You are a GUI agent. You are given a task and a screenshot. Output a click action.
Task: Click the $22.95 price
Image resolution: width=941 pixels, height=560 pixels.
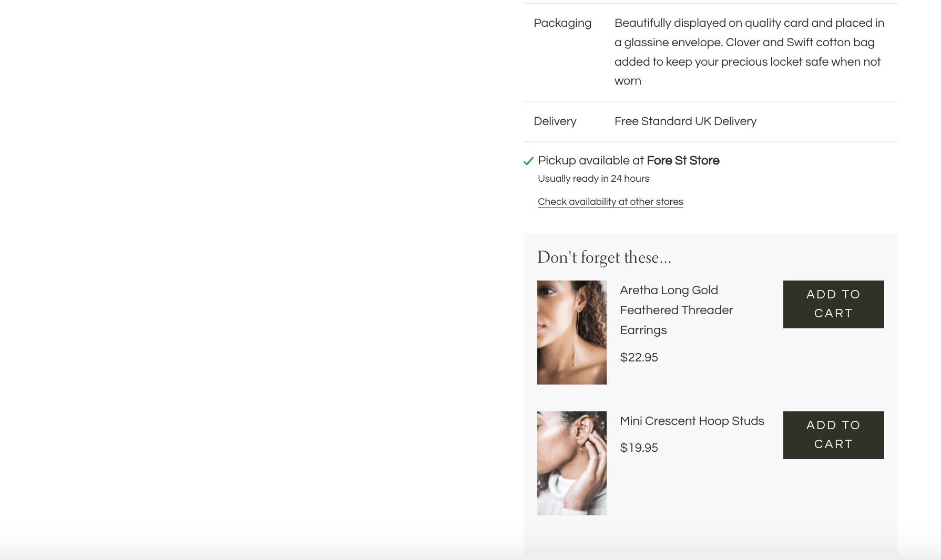(639, 357)
